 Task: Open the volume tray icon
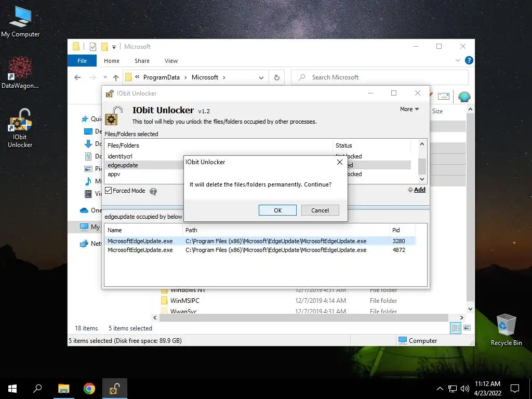pos(465,389)
